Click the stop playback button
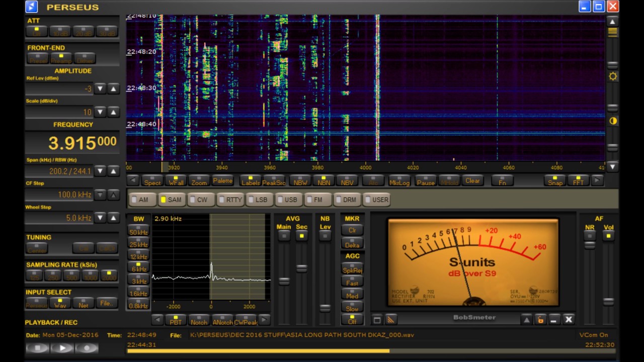 [x=38, y=347]
